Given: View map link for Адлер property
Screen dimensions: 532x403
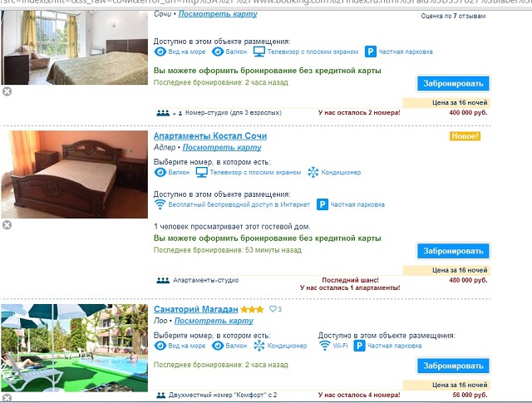Looking at the screenshot, I should coord(222,147).
